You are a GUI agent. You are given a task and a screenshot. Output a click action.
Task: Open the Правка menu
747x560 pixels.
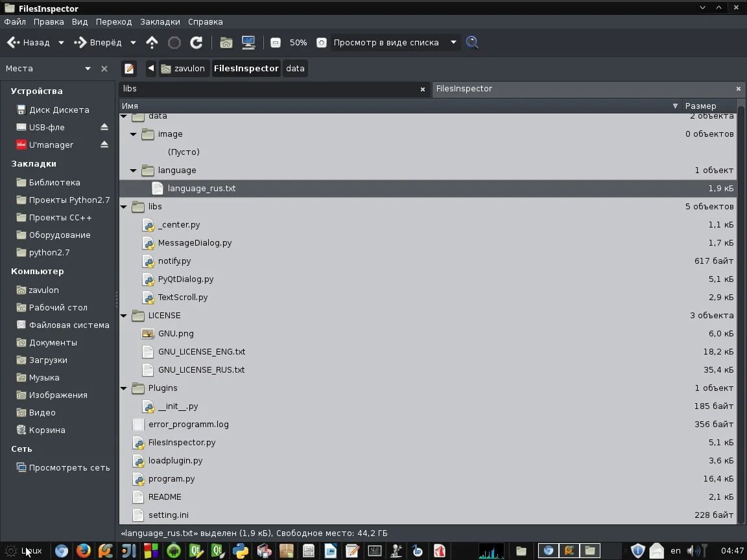[49, 22]
